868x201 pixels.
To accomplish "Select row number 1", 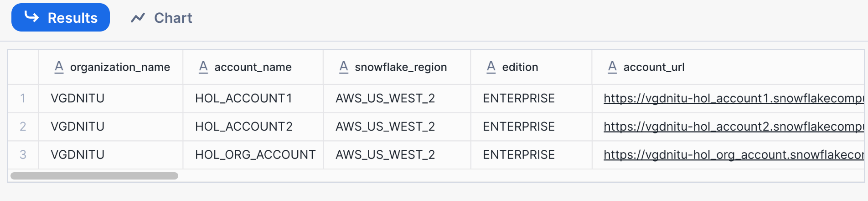I will pyautogui.click(x=23, y=98).
